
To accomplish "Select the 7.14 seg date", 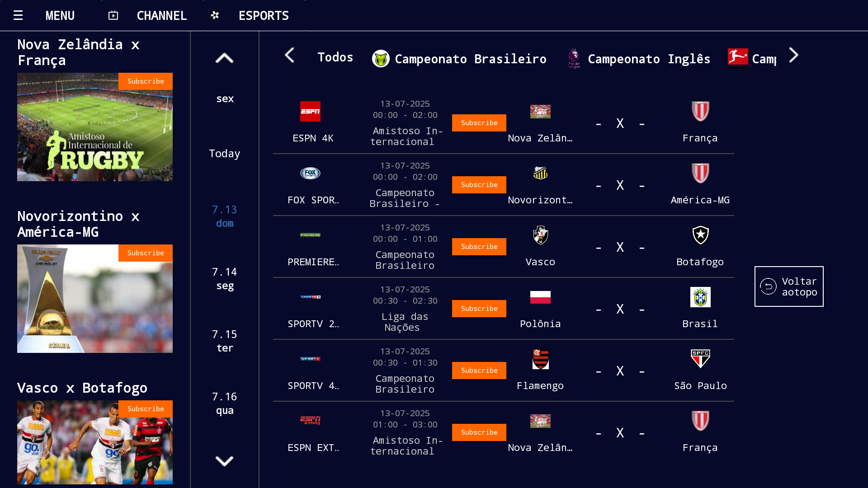I will coord(225,279).
